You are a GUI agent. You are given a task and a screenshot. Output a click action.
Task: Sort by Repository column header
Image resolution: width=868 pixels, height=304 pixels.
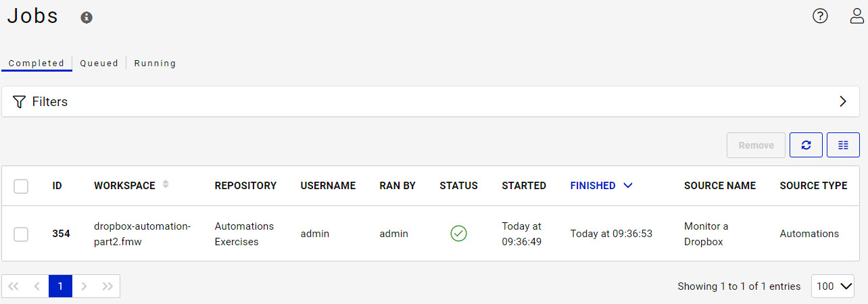pyautogui.click(x=245, y=186)
